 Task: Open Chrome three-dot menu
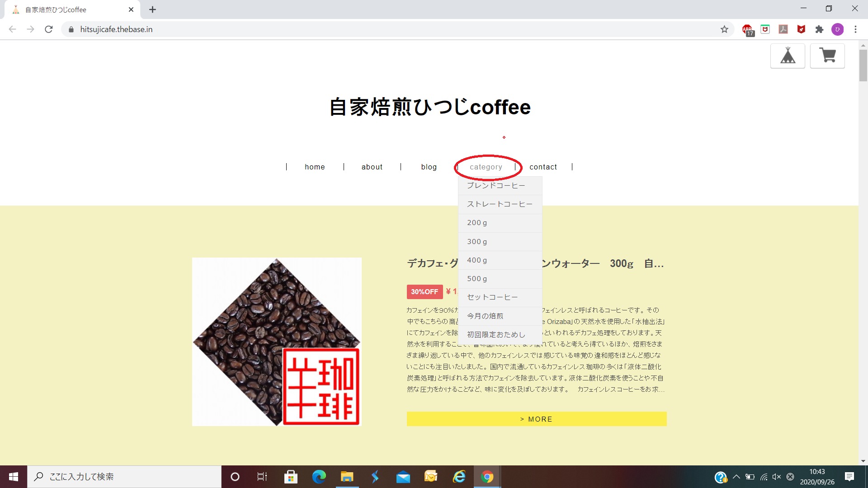[855, 29]
